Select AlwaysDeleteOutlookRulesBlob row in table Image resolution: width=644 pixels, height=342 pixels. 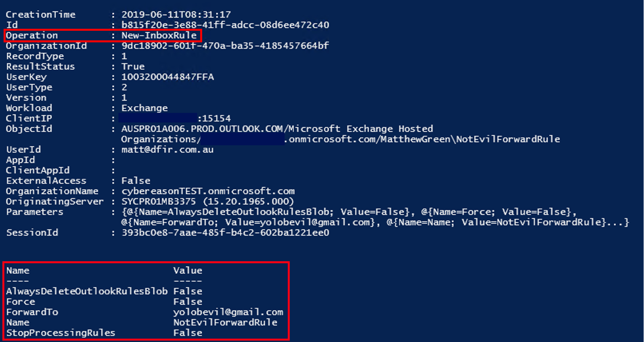[x=104, y=291]
